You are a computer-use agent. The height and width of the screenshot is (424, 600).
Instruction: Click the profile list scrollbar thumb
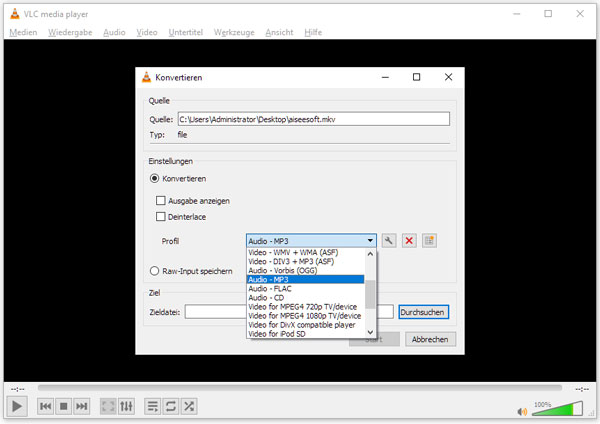coord(370,294)
